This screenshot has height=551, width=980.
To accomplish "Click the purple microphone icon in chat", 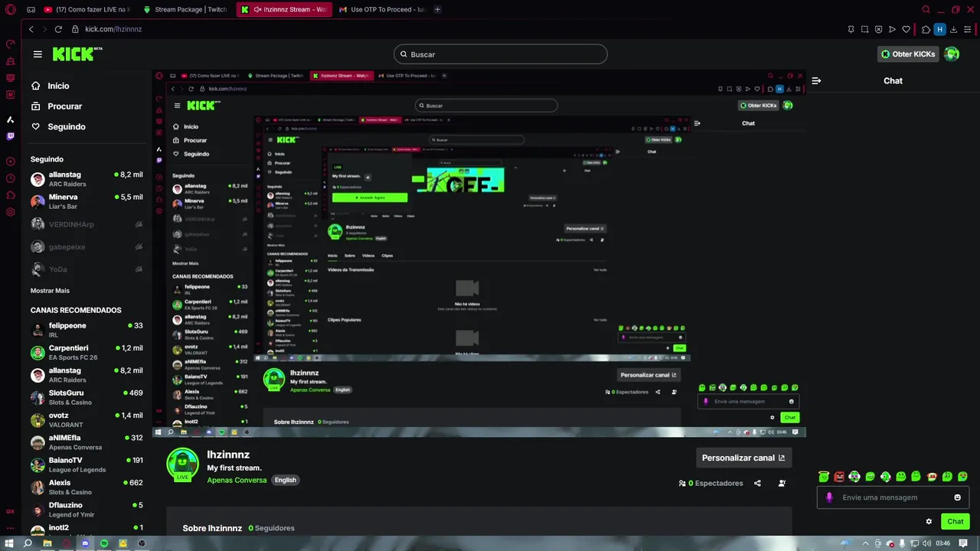I will [829, 497].
